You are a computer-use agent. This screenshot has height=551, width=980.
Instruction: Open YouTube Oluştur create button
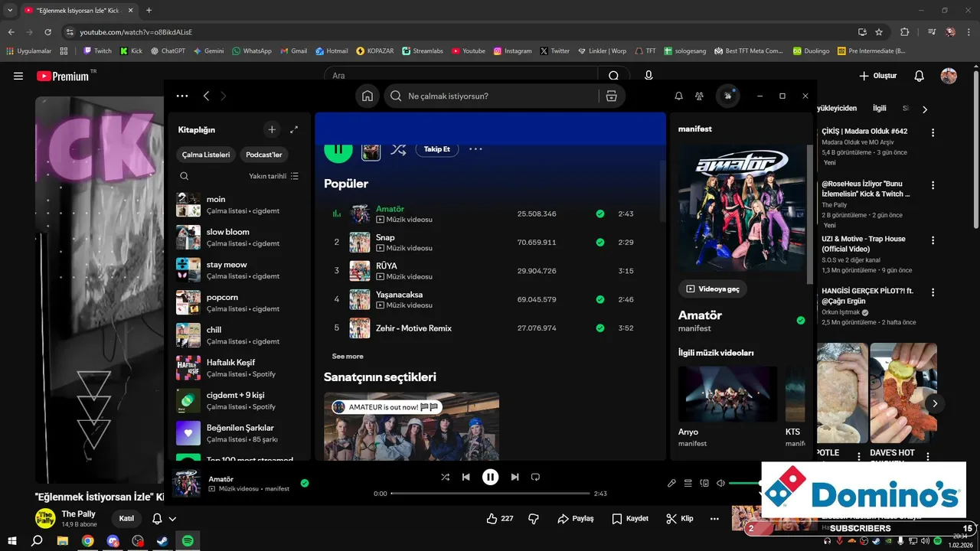[877, 76]
